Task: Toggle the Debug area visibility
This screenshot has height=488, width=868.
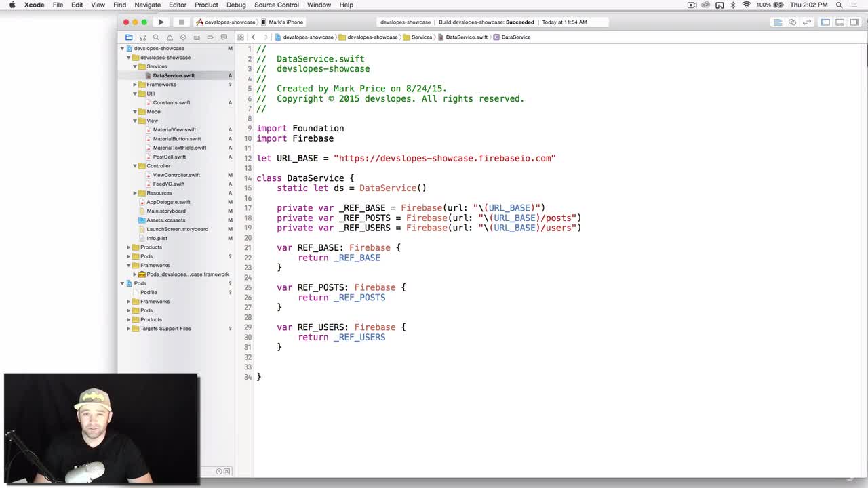Action: [840, 22]
